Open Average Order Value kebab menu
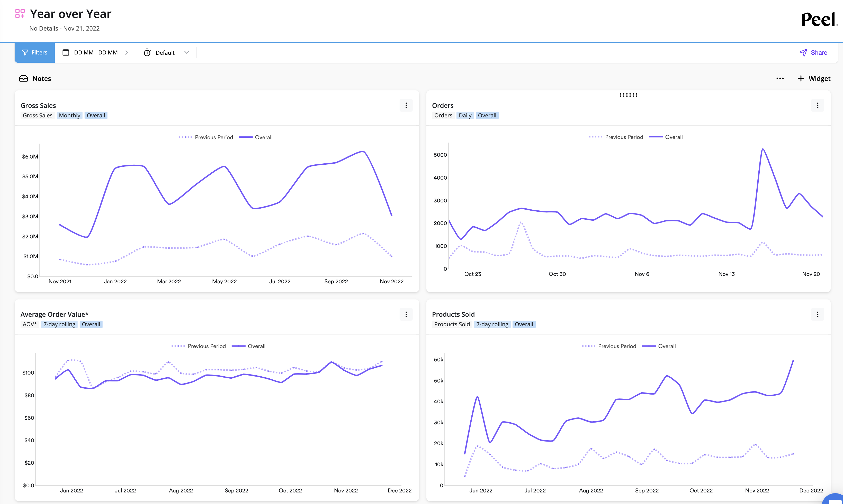 [x=406, y=314]
